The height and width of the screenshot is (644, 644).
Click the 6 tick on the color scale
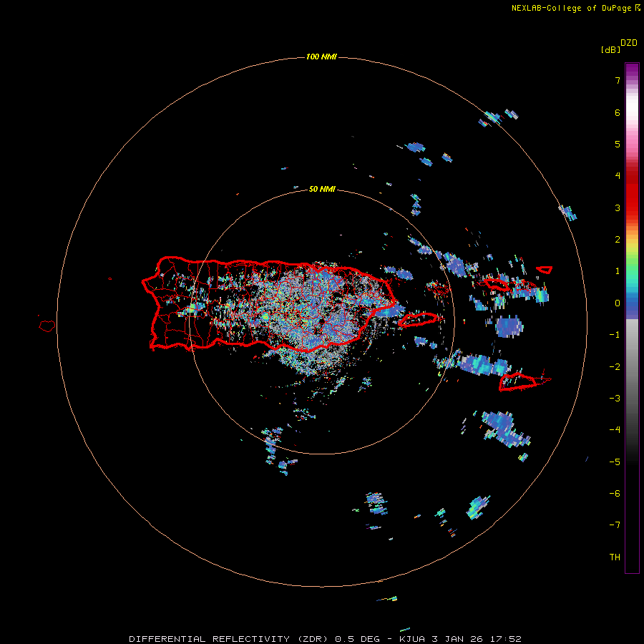pyautogui.click(x=618, y=112)
